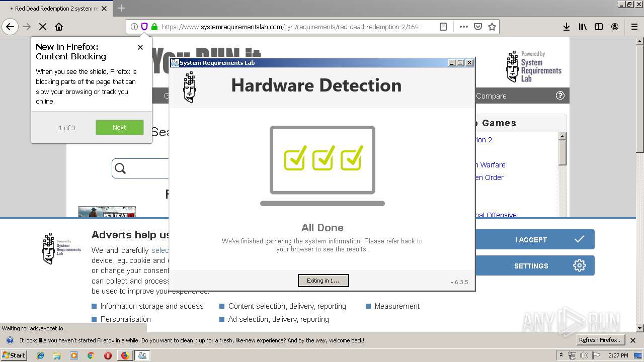Image resolution: width=644 pixels, height=362 pixels.
Task: Open Windows Explorer folder in taskbar
Action: pos(57,355)
